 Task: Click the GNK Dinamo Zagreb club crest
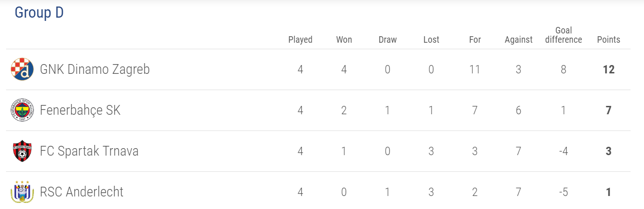22,69
